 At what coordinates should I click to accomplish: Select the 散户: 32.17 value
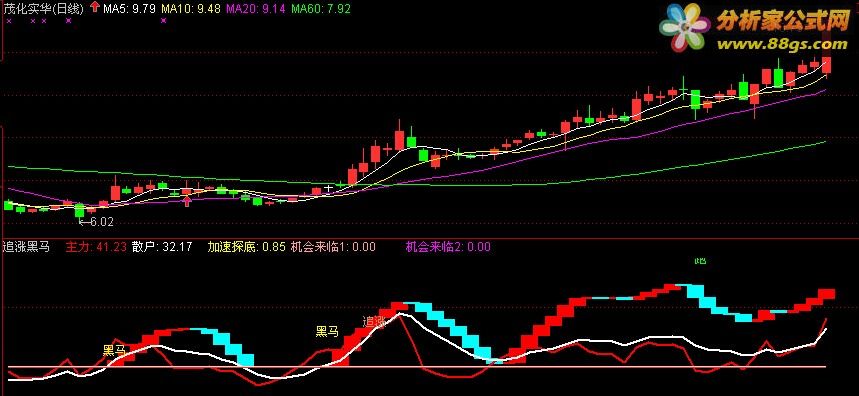click(x=162, y=247)
